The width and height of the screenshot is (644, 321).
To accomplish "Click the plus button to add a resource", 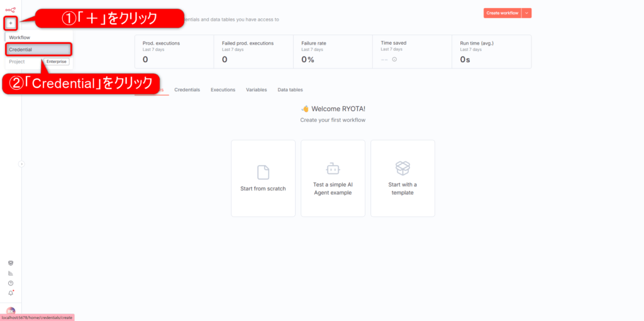I will 11,24.
